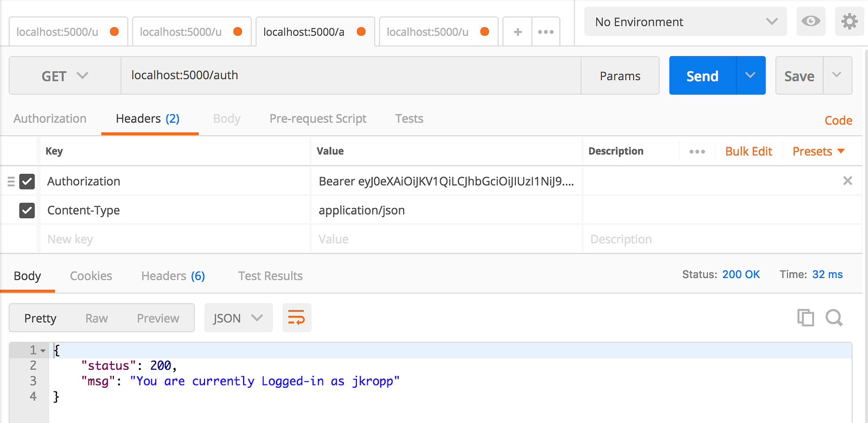Uncheck the Authorization header checkbox
The image size is (868, 423).
[x=27, y=181]
